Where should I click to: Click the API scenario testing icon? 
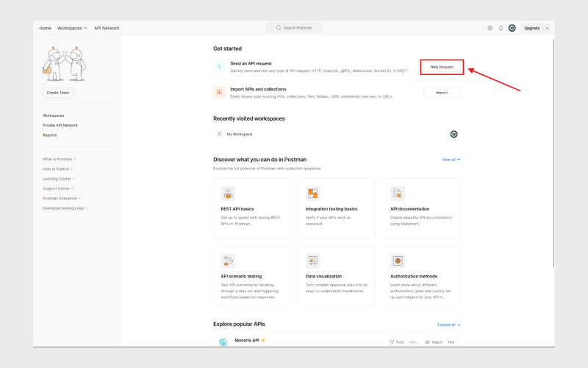pos(229,261)
